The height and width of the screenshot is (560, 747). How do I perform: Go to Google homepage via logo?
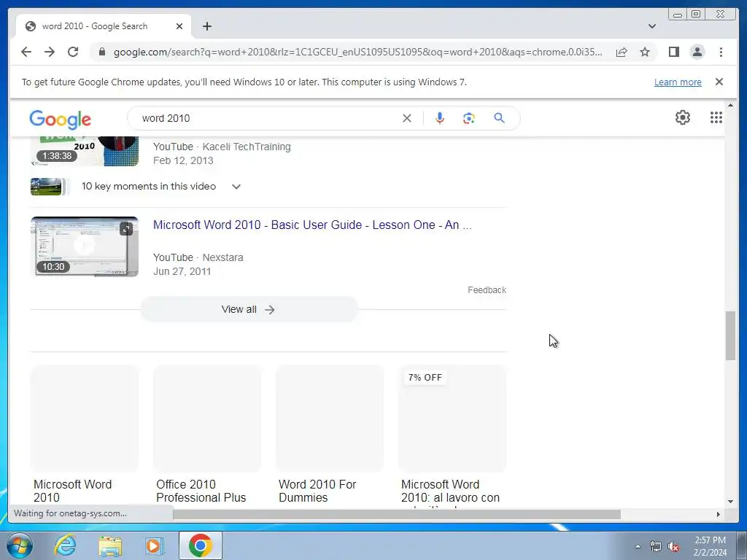pyautogui.click(x=60, y=119)
